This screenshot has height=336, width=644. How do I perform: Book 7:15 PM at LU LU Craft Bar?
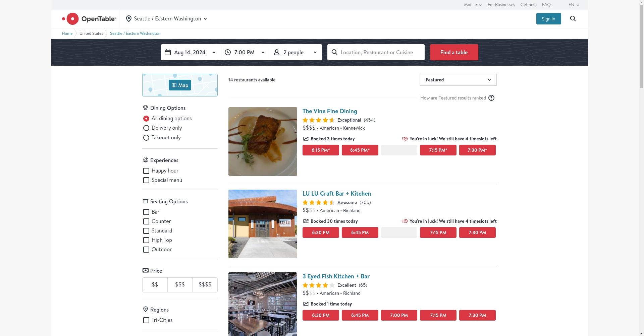(438, 232)
